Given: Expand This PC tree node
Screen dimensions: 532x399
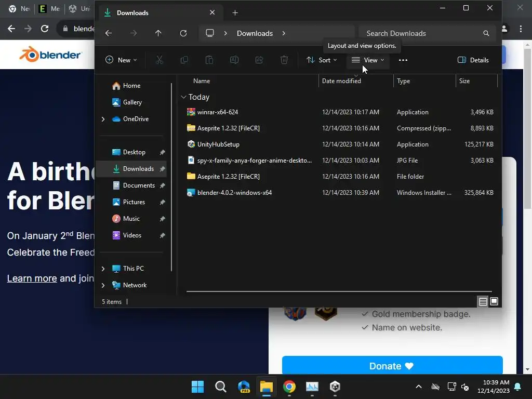Looking at the screenshot, I should point(103,269).
